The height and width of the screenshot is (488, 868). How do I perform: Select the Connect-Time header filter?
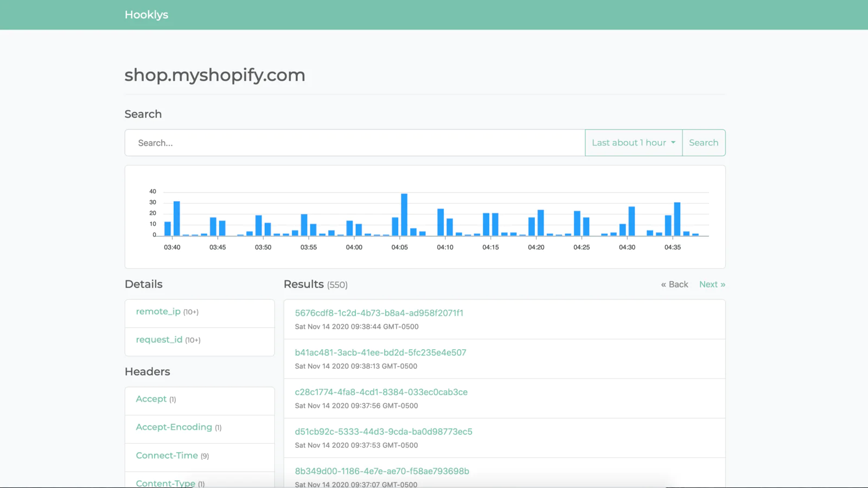pyautogui.click(x=167, y=455)
